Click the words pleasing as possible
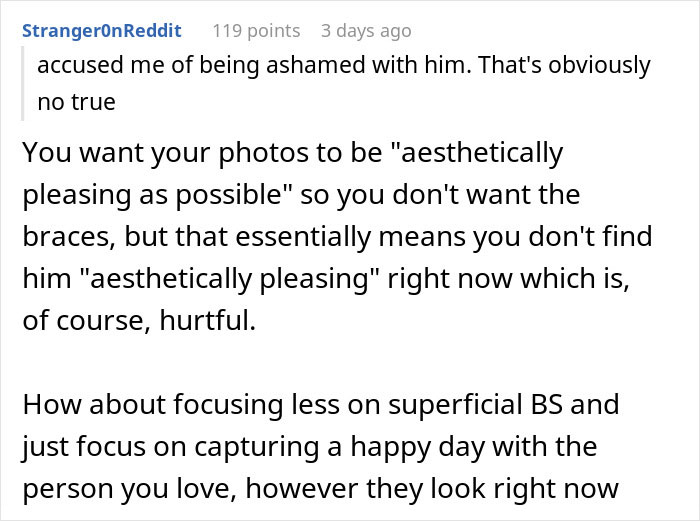 click(x=157, y=195)
